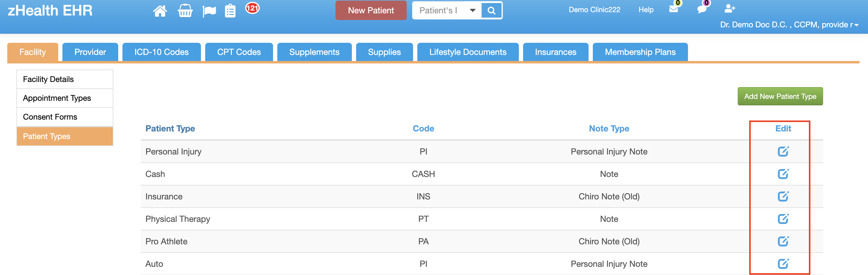Click the Patient Type column header
868x275 pixels.
tap(170, 129)
